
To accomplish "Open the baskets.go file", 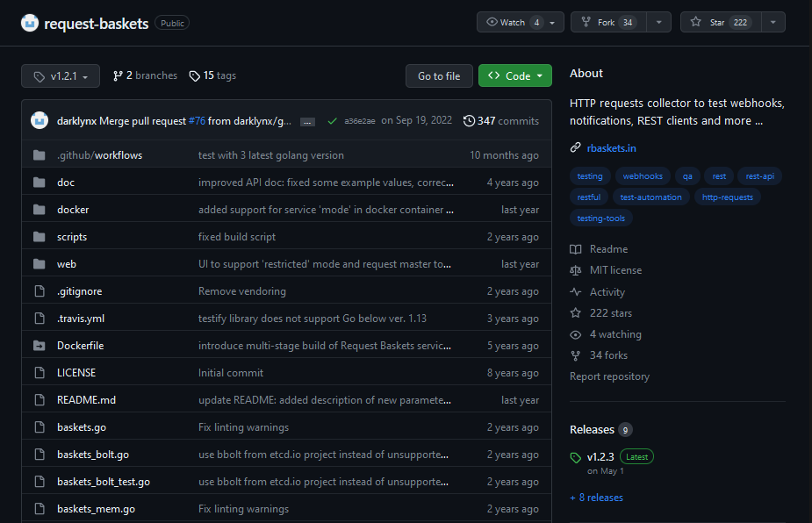I will pyautogui.click(x=82, y=427).
